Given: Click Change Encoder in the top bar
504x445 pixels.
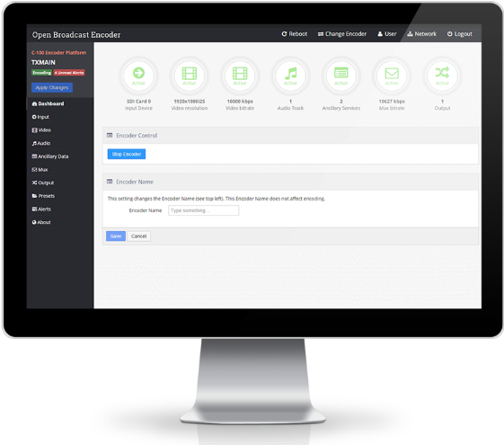Looking at the screenshot, I should click(x=342, y=34).
